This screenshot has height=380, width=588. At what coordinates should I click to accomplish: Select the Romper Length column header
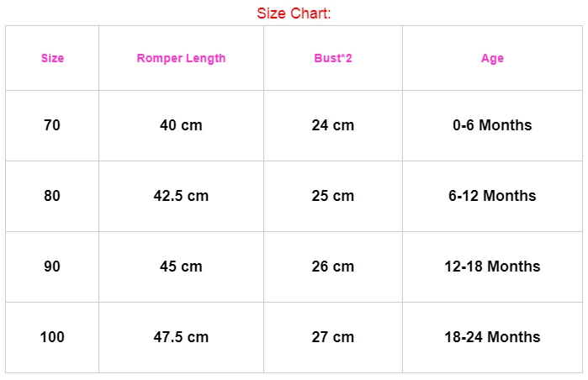pyautogui.click(x=181, y=58)
